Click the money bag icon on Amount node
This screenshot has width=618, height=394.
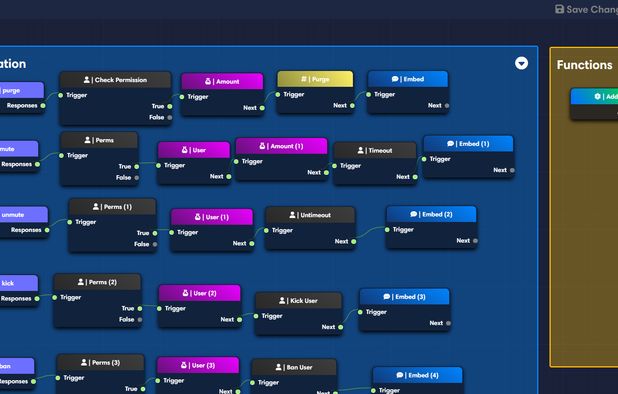[x=208, y=81]
